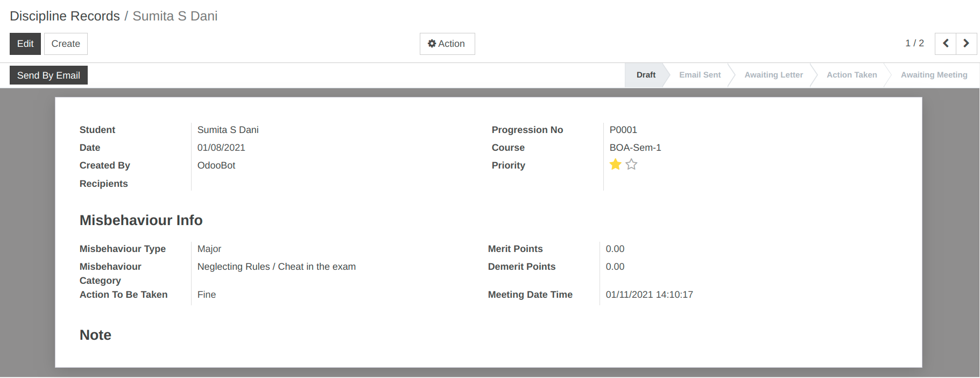Select the Action Taken status stage
The image size is (980, 378).
coord(851,75)
